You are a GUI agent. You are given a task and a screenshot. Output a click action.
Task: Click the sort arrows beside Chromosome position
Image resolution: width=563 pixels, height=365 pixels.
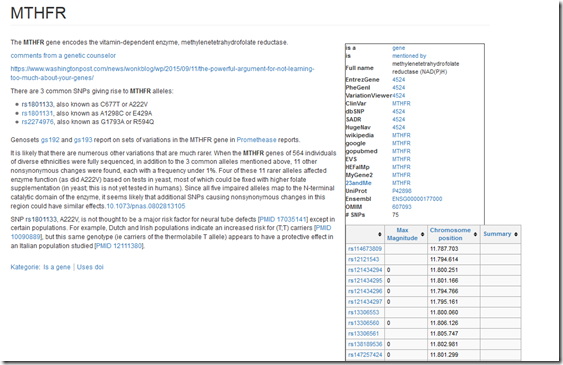coord(475,234)
